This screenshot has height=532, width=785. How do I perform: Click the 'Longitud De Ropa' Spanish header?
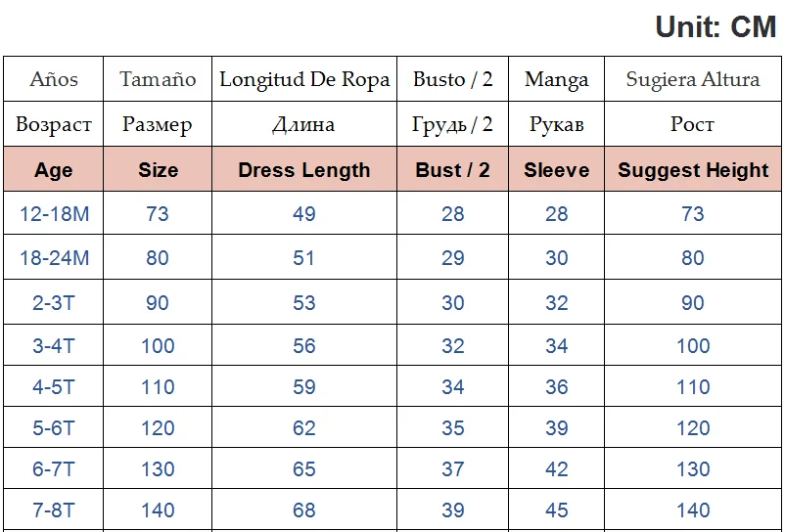tap(304, 79)
